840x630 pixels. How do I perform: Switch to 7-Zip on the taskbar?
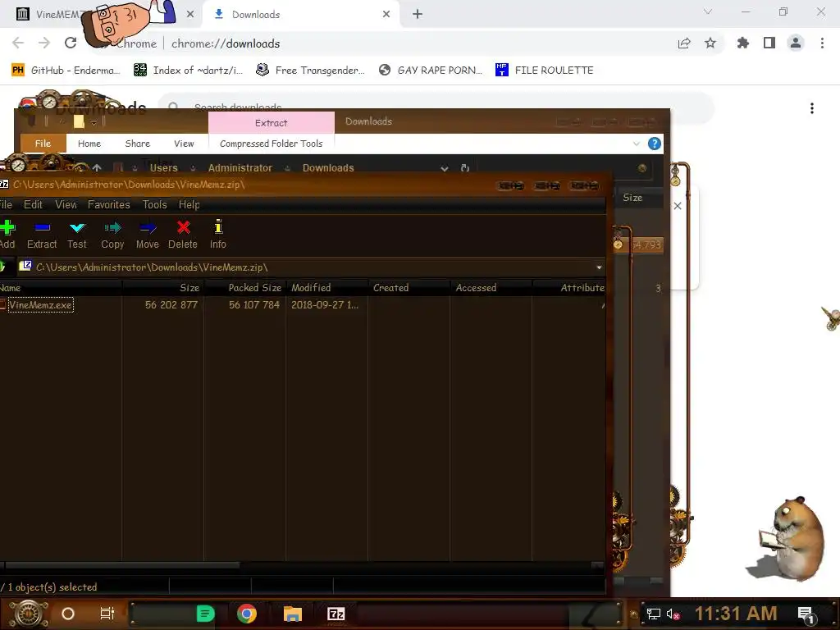[336, 614]
